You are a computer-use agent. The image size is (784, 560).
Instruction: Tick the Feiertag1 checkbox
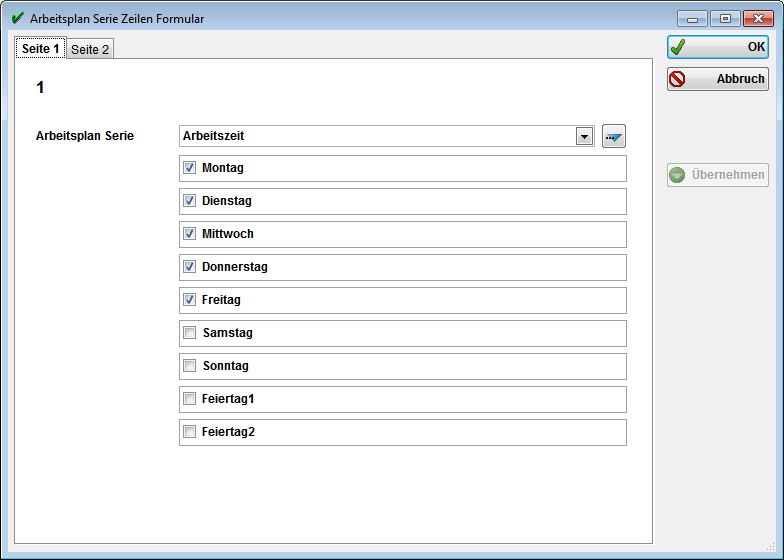click(190, 398)
